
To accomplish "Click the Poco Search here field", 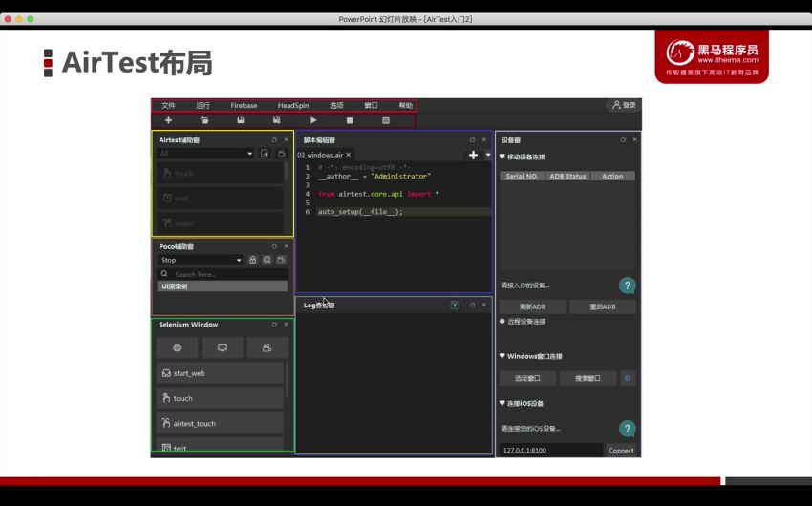I will pos(223,274).
